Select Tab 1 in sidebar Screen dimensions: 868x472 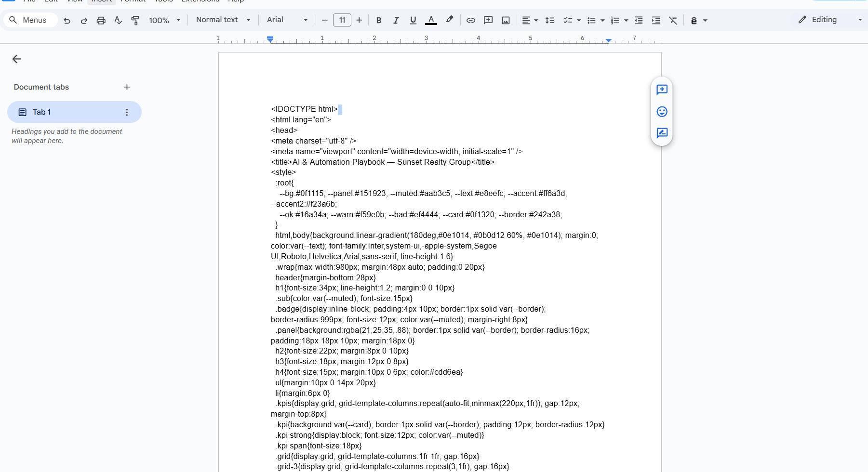[x=74, y=112]
